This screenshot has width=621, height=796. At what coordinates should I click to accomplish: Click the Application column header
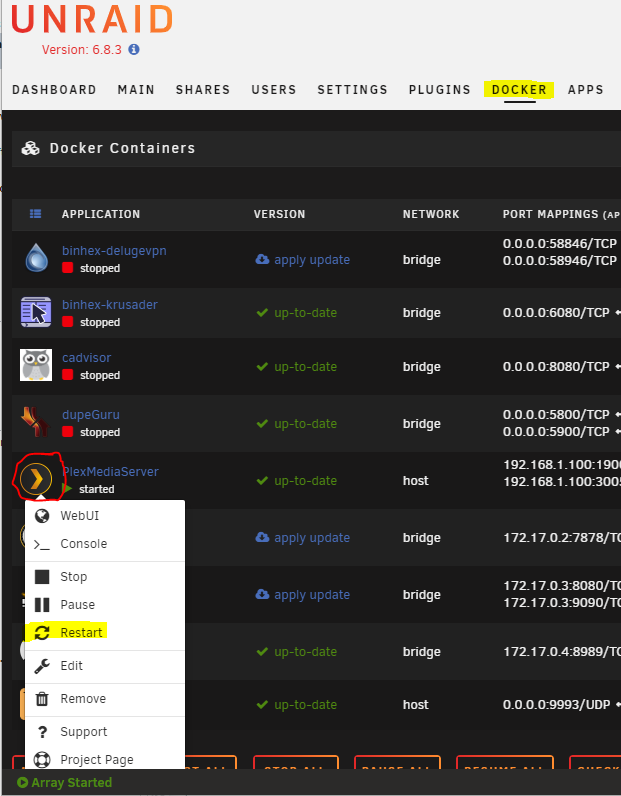[101, 214]
